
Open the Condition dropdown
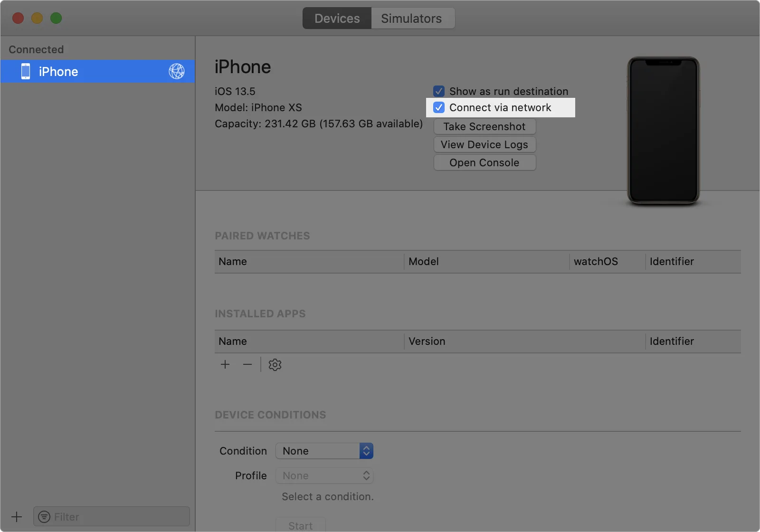324,451
